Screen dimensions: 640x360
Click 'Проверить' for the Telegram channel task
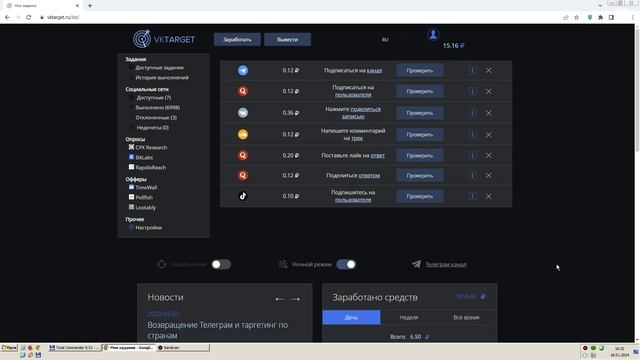tap(420, 70)
